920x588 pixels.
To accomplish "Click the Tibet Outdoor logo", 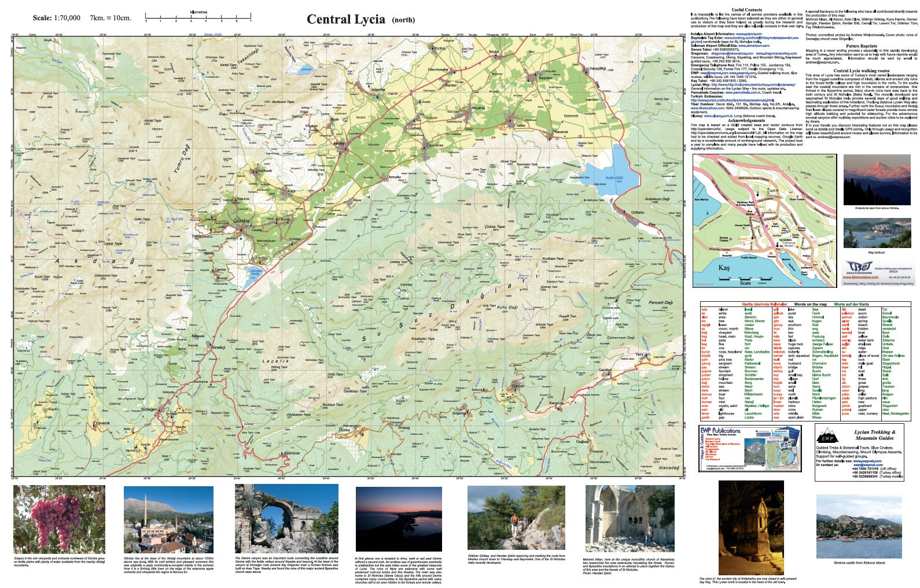I will (859, 269).
